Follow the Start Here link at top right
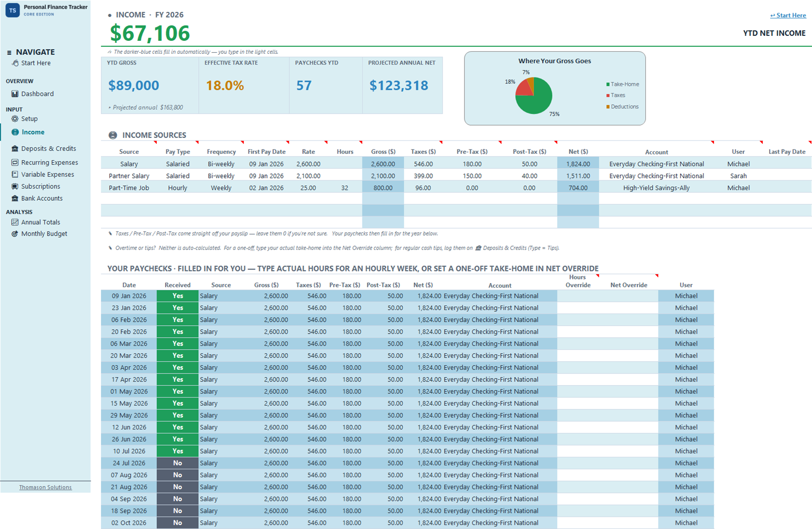 click(788, 15)
